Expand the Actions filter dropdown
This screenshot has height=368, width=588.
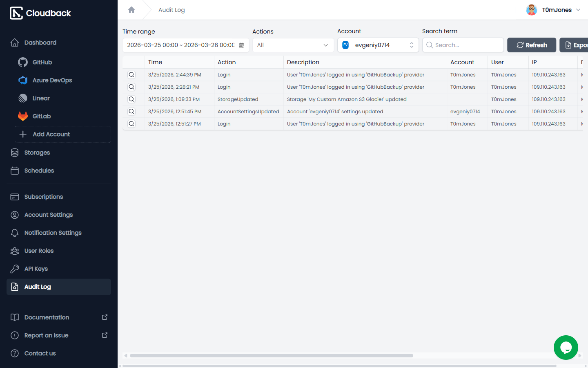[293, 45]
